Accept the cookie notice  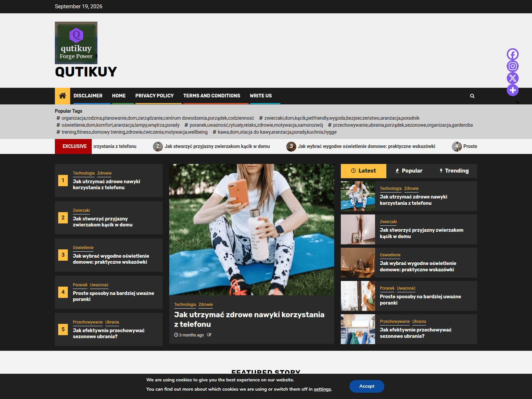pyautogui.click(x=367, y=386)
